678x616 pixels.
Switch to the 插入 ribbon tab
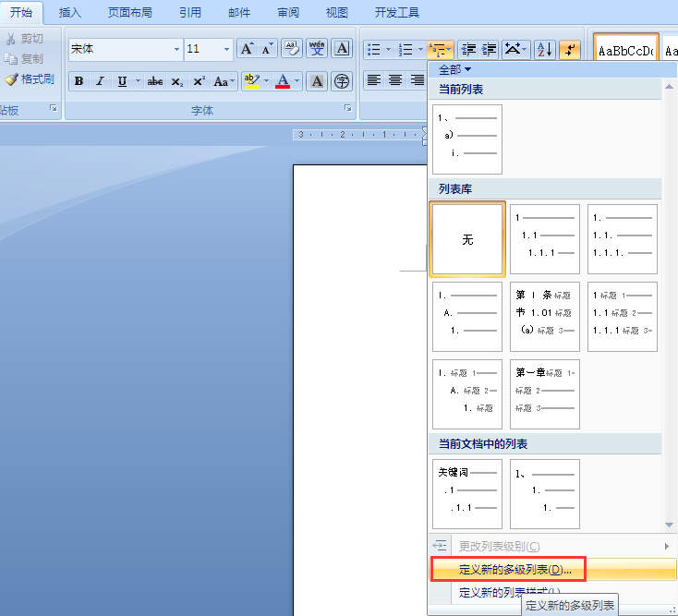pos(70,13)
